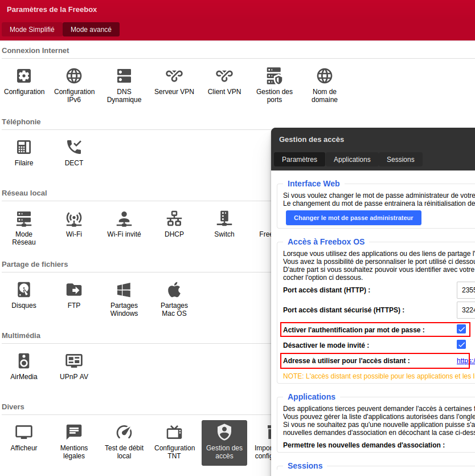Switch to the Applications tab

[352, 160]
